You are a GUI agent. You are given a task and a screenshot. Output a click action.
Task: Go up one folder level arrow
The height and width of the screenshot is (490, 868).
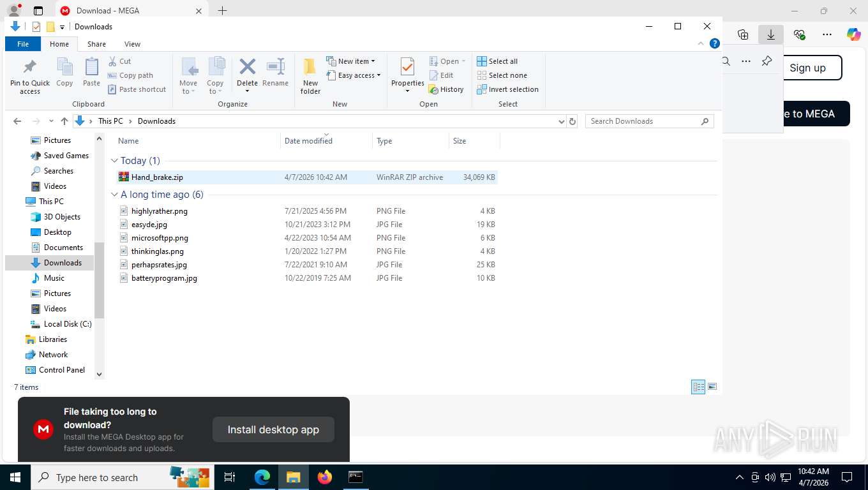(64, 121)
